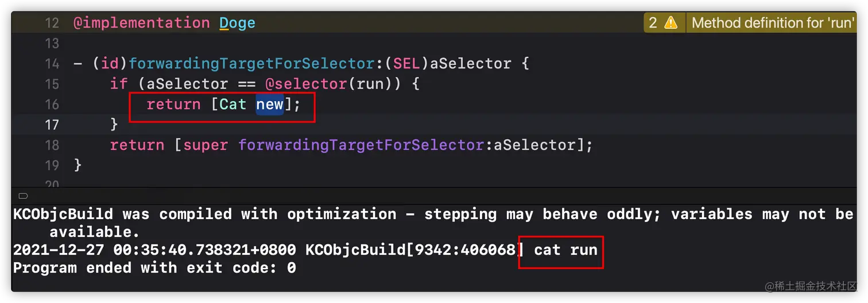The image size is (868, 303).
Task: Toggle breakpoint at line number 18
Action: [52, 145]
